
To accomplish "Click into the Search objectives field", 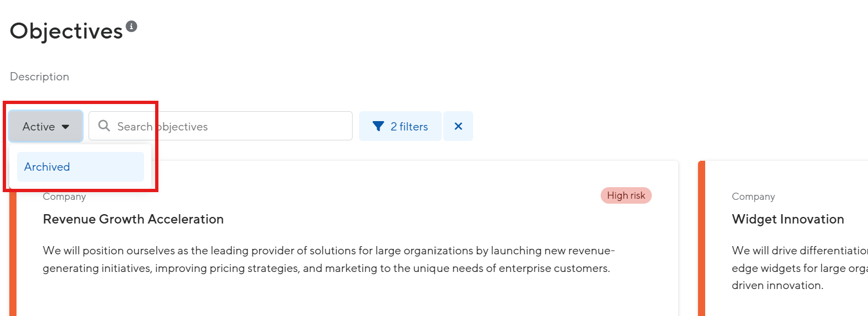I will point(221,126).
